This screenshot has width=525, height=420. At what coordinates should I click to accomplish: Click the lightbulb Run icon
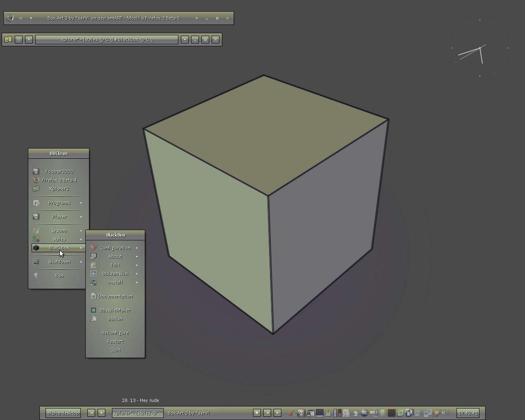[x=36, y=276]
